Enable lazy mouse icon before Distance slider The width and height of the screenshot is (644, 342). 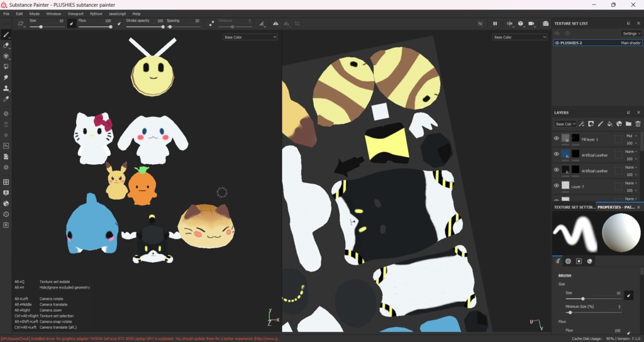click(211, 24)
